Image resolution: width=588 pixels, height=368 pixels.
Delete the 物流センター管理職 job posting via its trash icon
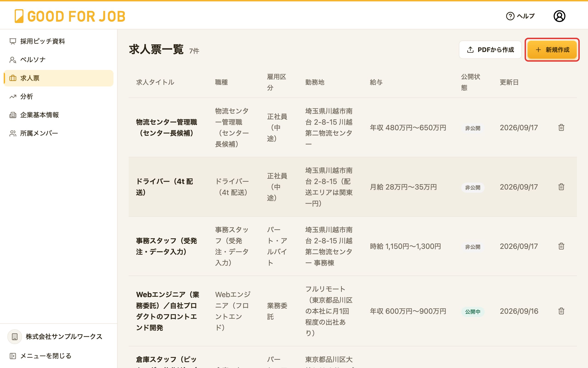[561, 127]
